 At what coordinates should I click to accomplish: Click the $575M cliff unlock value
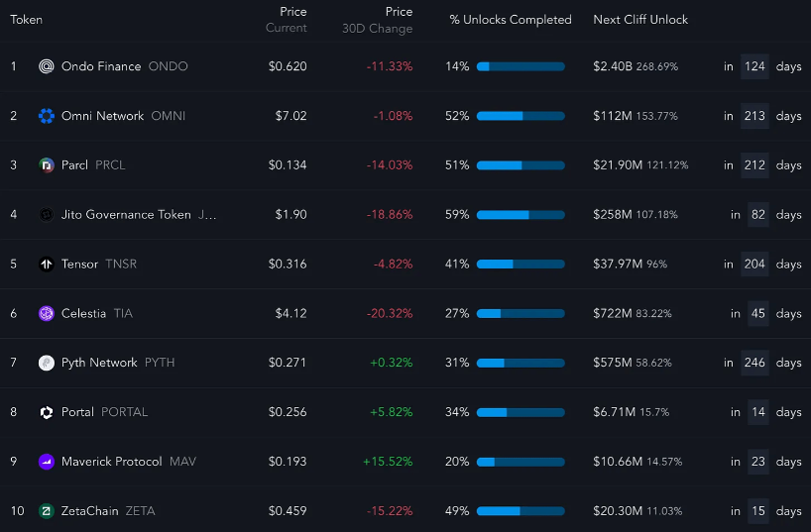pyautogui.click(x=613, y=363)
